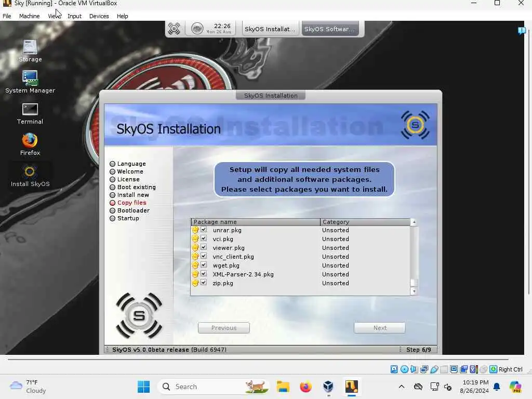Click the VirtualBox network status icon
532x399 pixels.
[x=424, y=369]
